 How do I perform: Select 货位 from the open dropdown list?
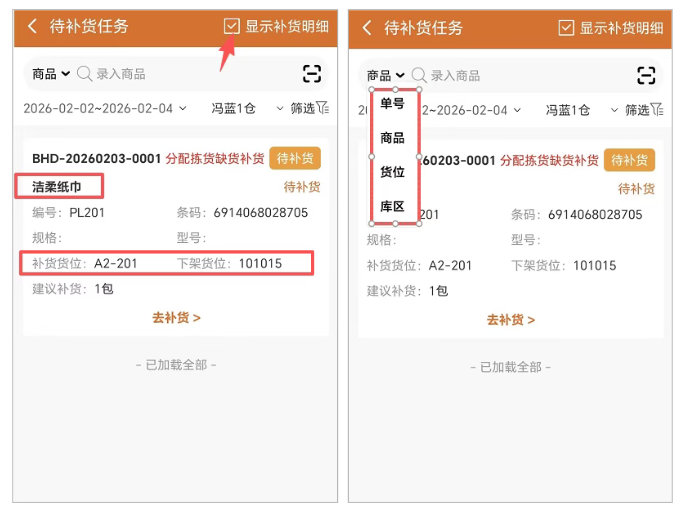pos(392,172)
